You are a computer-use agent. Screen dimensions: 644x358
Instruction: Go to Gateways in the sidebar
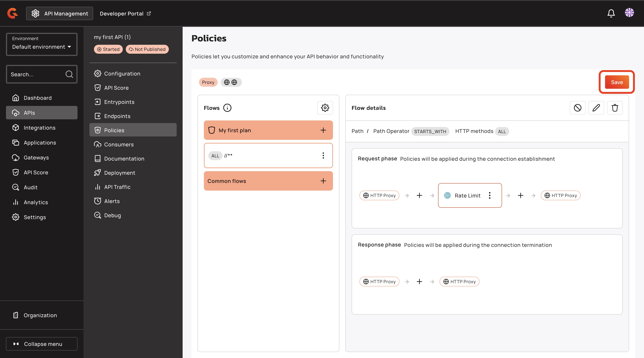click(36, 157)
